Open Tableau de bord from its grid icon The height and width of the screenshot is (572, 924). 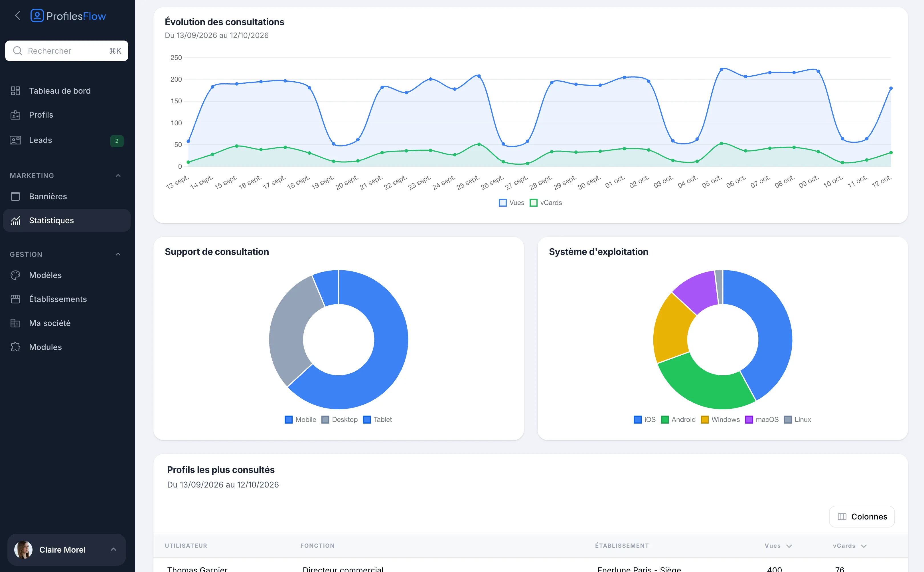(15, 91)
